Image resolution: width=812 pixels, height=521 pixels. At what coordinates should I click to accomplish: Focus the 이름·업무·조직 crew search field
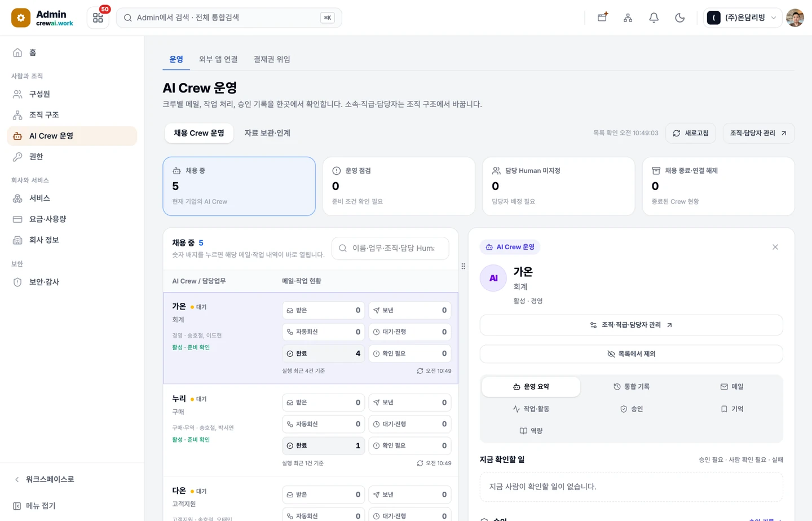tap(390, 248)
